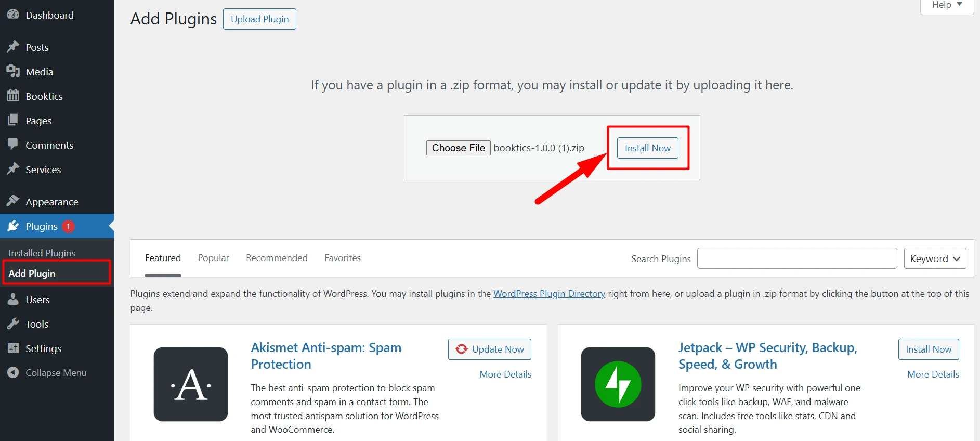
Task: Switch to the Popular plugins tab
Action: 213,258
